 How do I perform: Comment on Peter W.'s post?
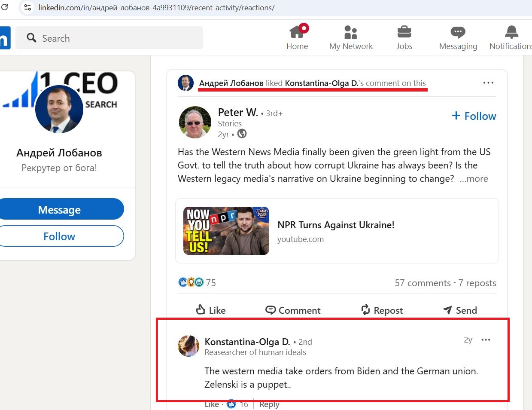[293, 310]
